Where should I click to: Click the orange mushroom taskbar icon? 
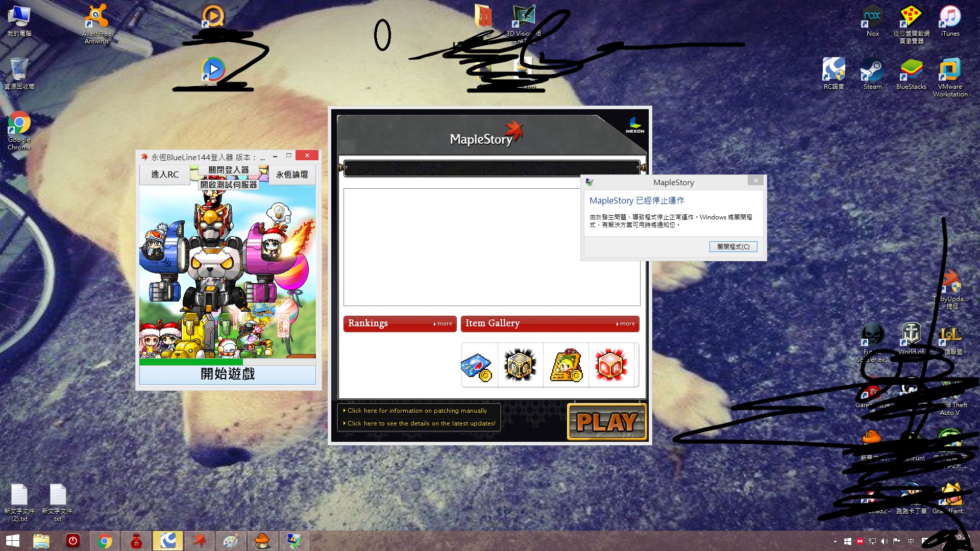tap(262, 541)
